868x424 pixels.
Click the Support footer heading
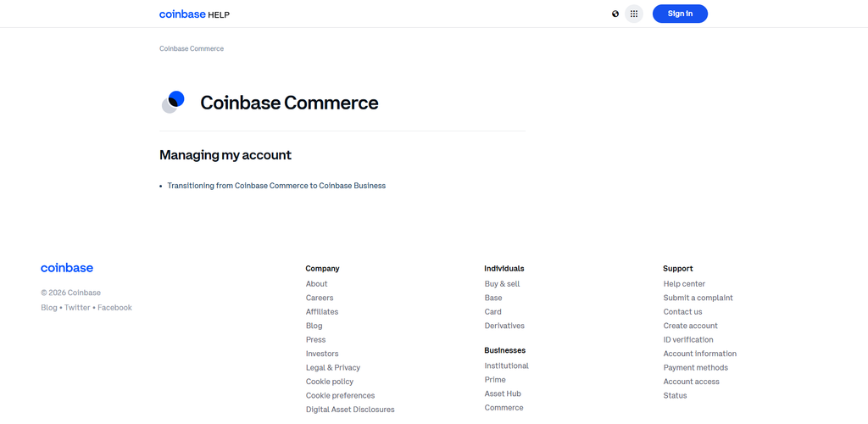677,269
